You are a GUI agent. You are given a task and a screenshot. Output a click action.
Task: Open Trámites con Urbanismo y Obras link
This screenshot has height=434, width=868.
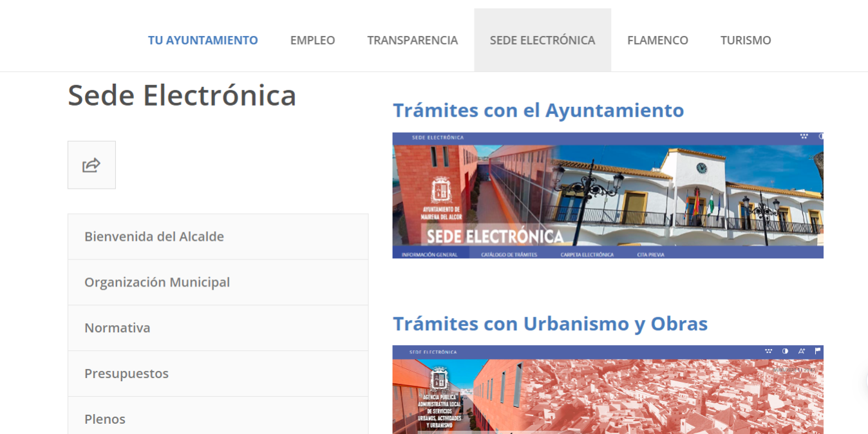click(550, 323)
